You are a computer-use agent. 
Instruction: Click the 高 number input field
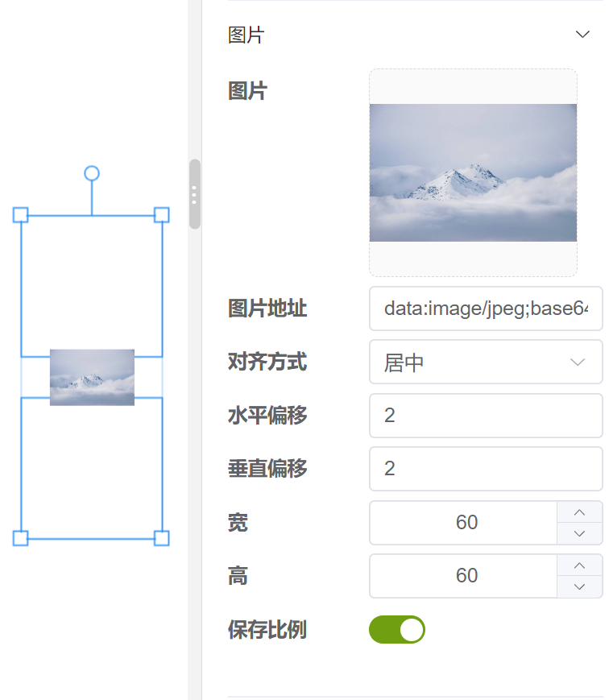point(463,576)
